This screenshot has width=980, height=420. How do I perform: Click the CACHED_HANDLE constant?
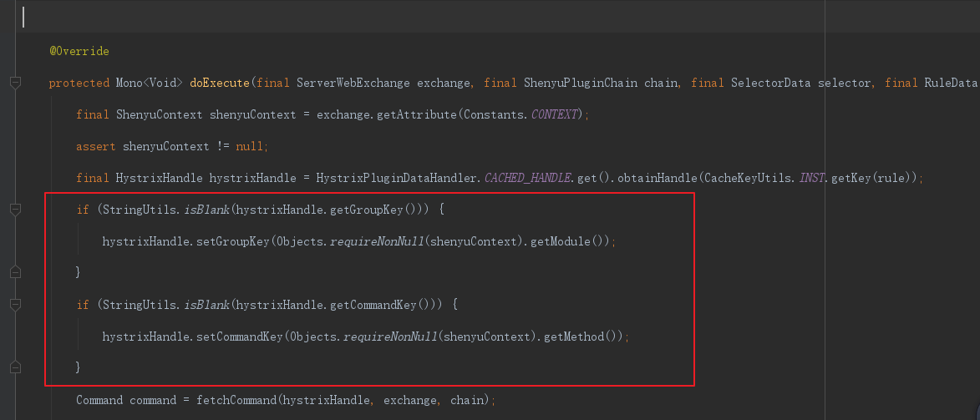527,178
